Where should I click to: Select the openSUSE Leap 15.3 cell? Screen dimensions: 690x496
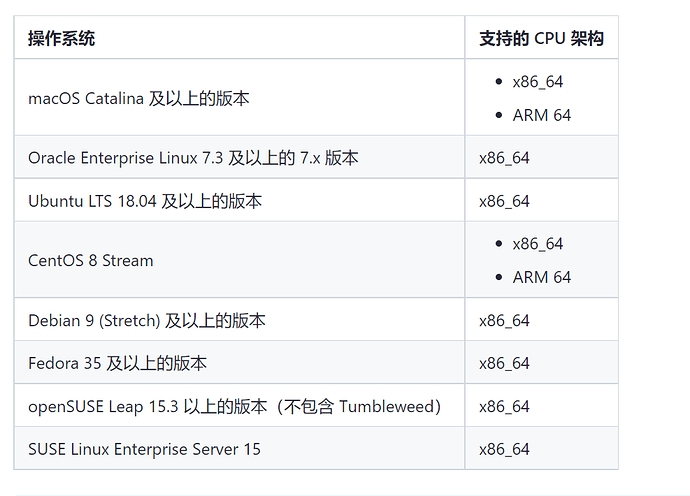coord(234,406)
